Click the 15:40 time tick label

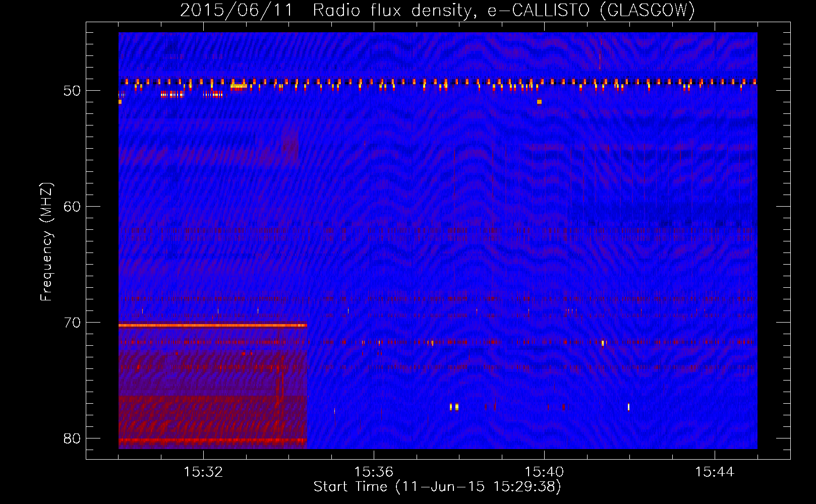click(x=544, y=472)
